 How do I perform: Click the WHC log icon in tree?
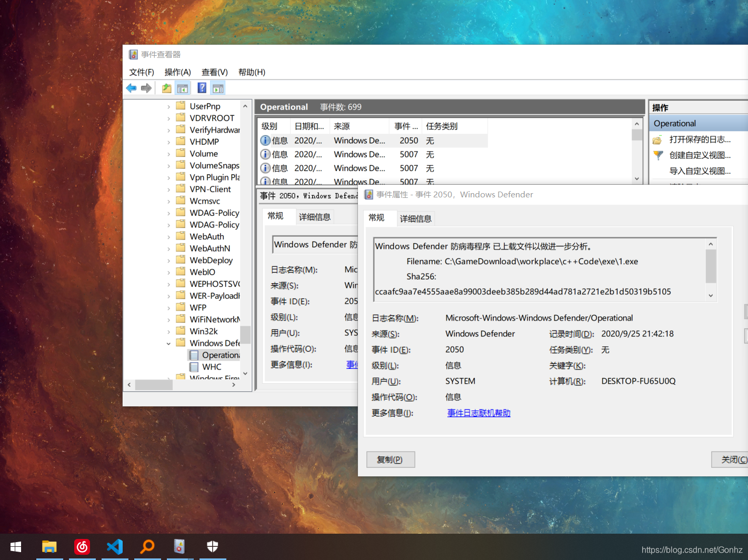coord(194,367)
